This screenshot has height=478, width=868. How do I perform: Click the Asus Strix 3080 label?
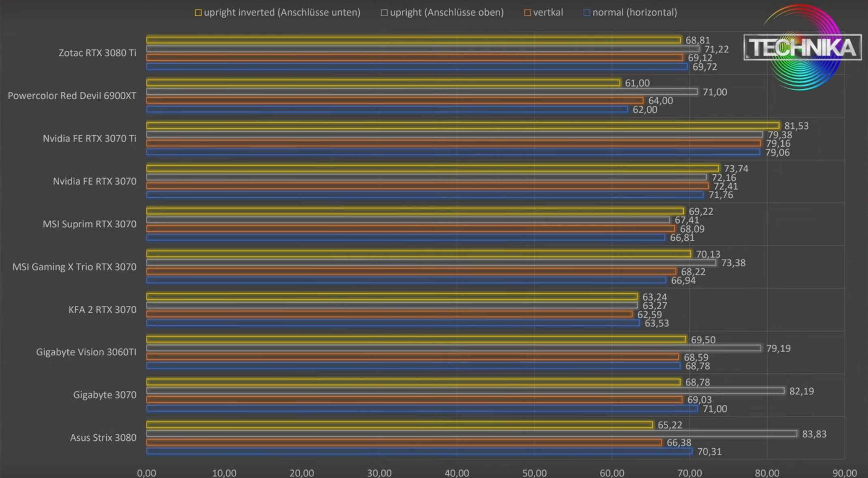point(103,438)
